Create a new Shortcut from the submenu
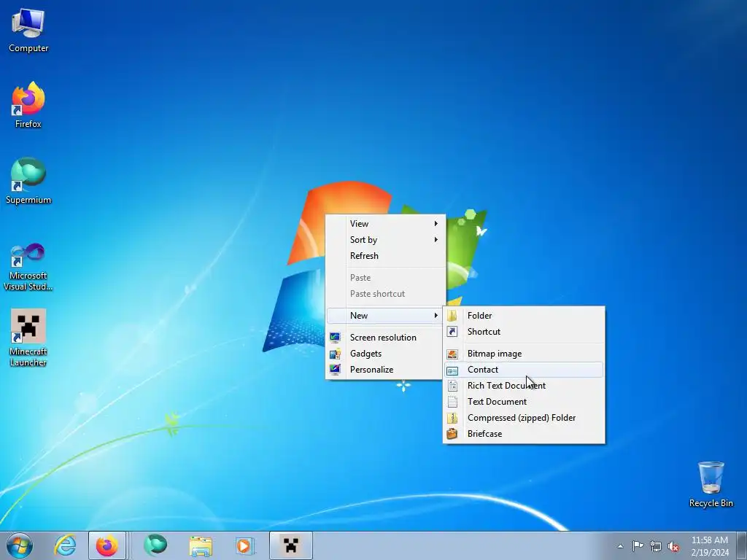The height and width of the screenshot is (560, 747). 524,332
